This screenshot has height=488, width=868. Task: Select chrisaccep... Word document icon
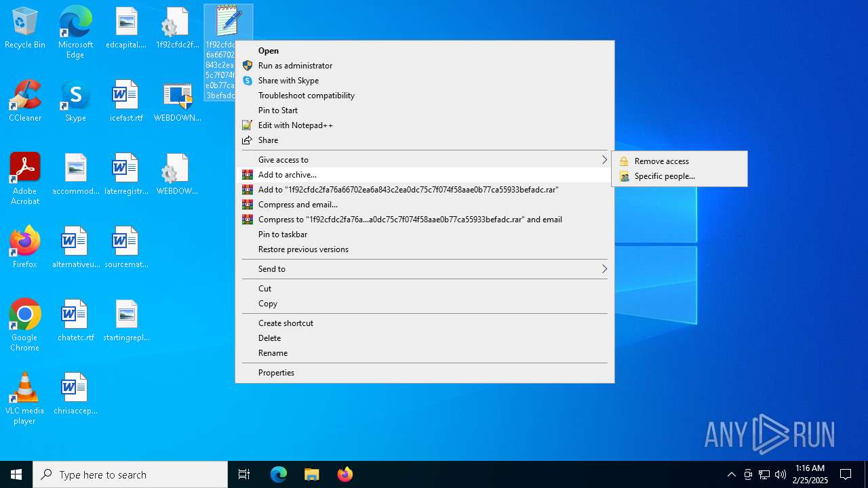tap(76, 394)
